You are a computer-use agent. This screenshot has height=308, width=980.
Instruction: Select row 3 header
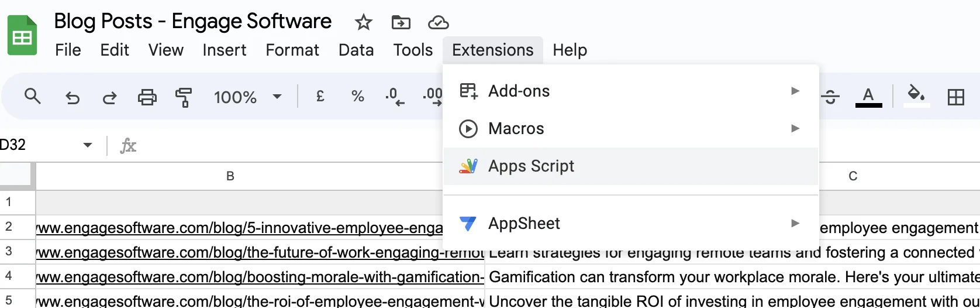(x=18, y=251)
